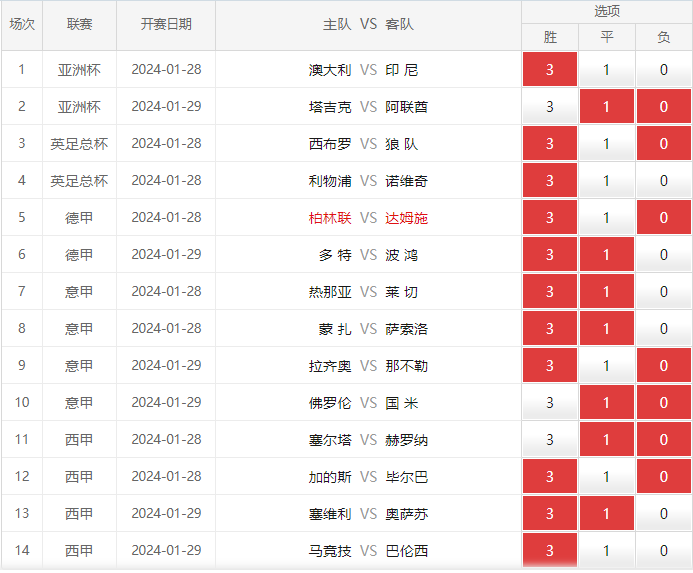Viewport: 693px width, 573px height.
Task: Click the 平 column header
Action: click(607, 37)
